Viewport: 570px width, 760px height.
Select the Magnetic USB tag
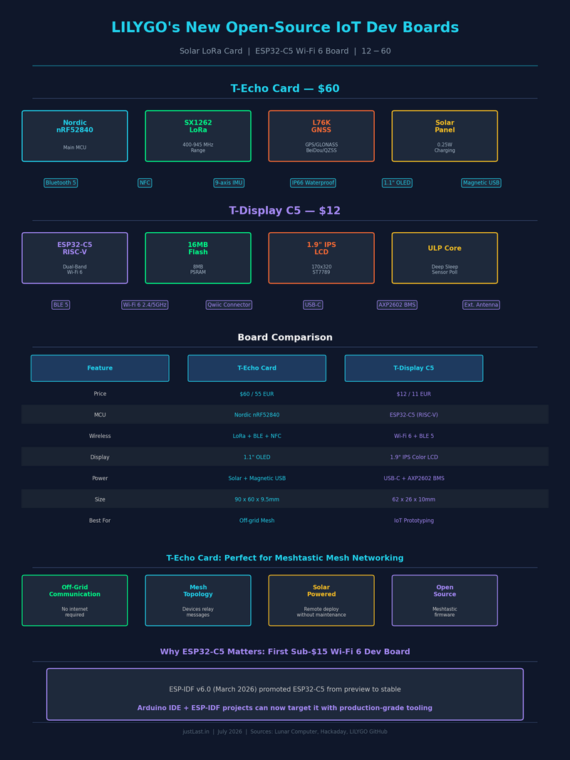481,183
